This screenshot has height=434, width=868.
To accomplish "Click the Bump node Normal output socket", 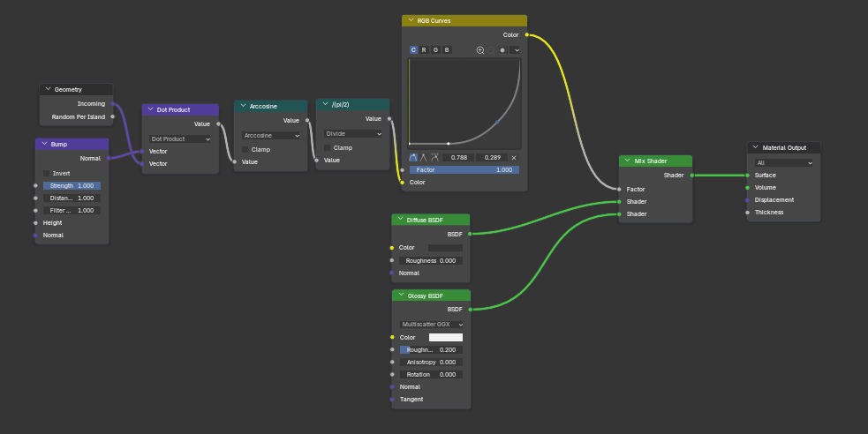I will (x=109, y=158).
